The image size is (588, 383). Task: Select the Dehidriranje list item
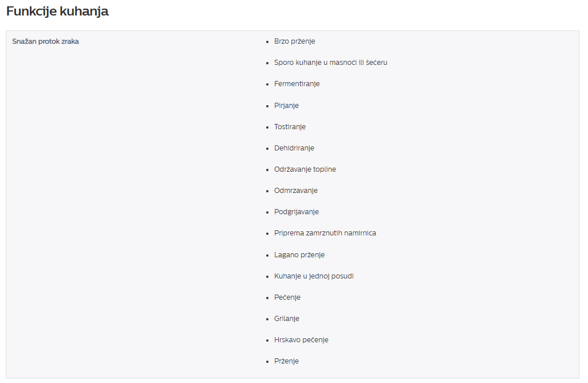[294, 148]
